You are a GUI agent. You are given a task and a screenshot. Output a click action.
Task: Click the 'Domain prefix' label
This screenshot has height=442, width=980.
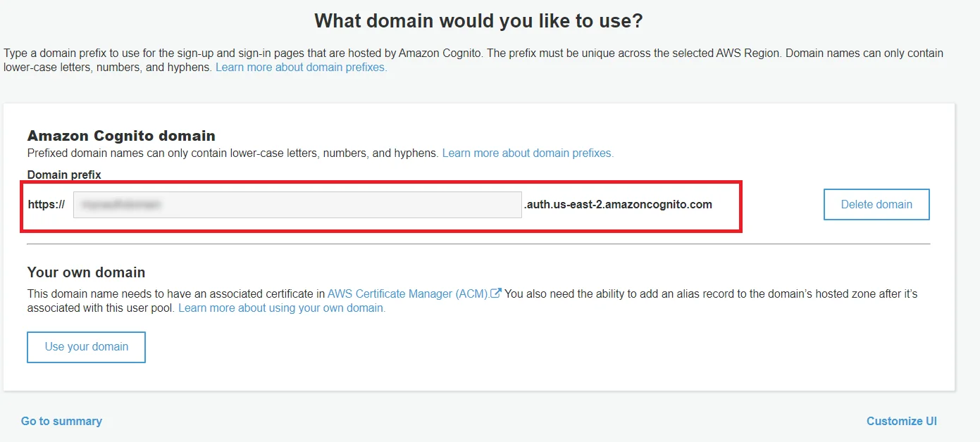[64, 175]
